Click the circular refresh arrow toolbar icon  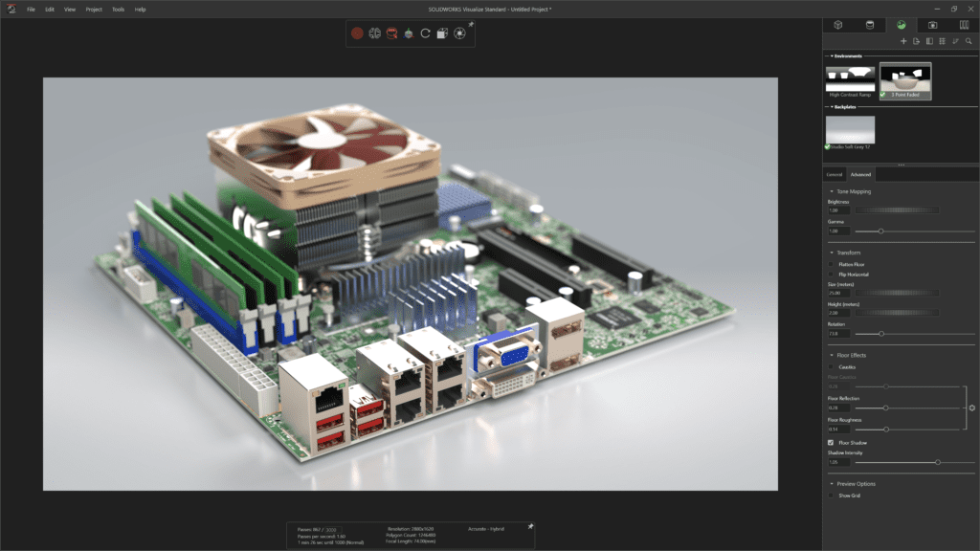[425, 33]
